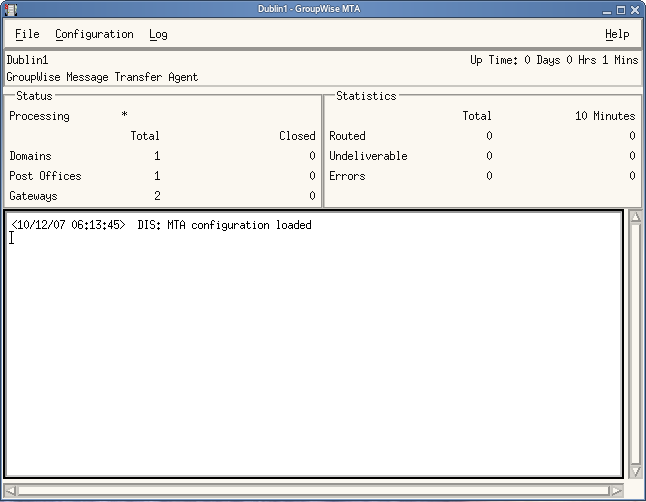Viewport: 646px width, 502px height.
Task: Click the Undeliverable statistics label
Action: [x=368, y=156]
